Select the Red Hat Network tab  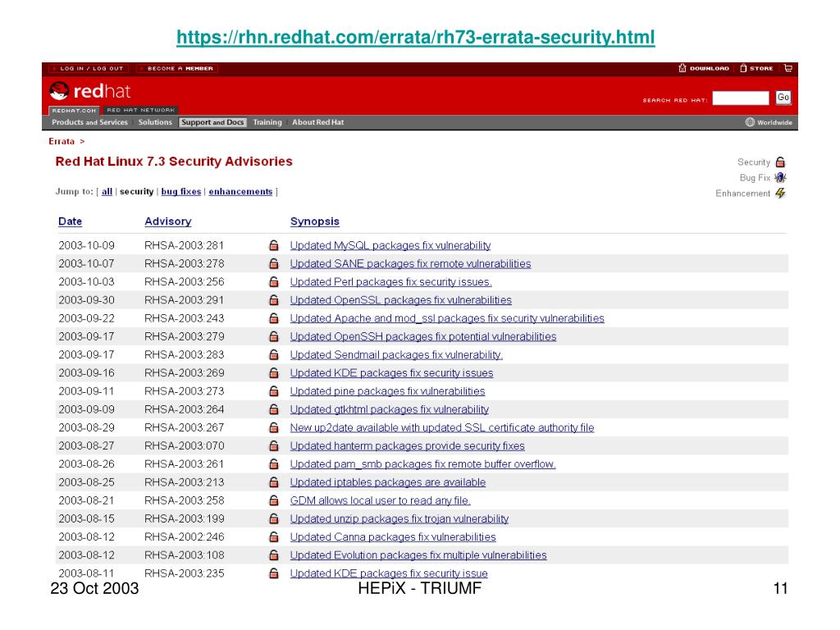click(x=140, y=110)
